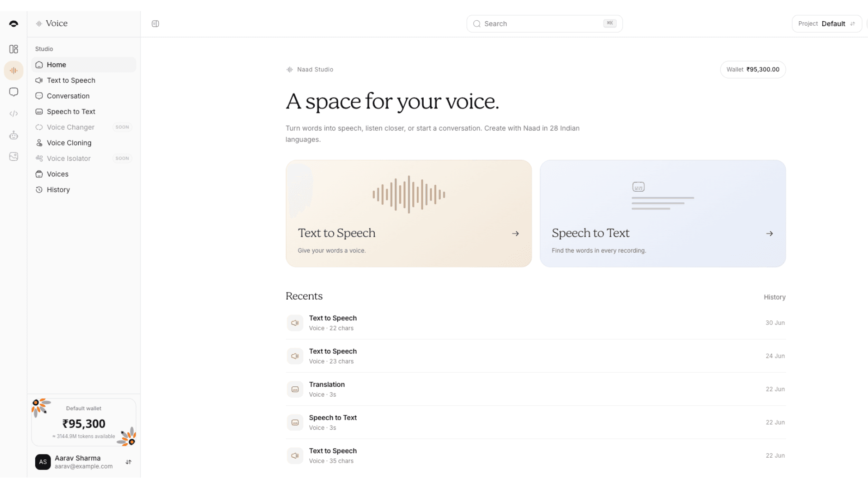Open the image gallery icon in rail
868x488 pixels.
click(14, 156)
